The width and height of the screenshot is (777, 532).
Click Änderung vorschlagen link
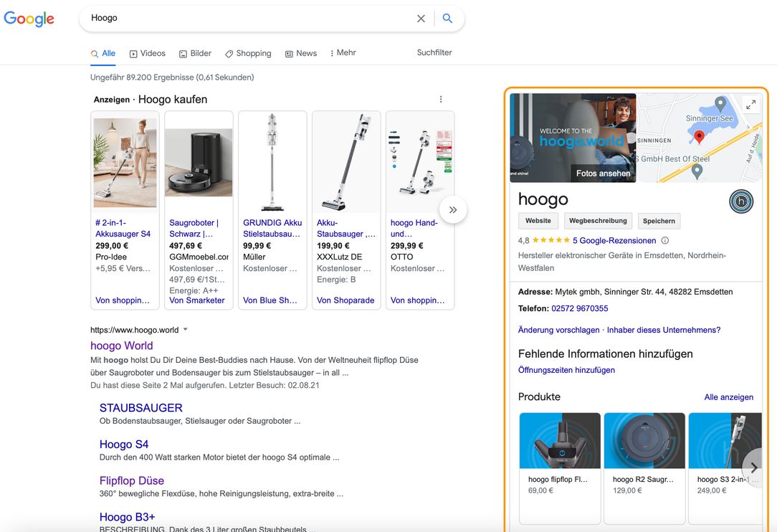(558, 331)
